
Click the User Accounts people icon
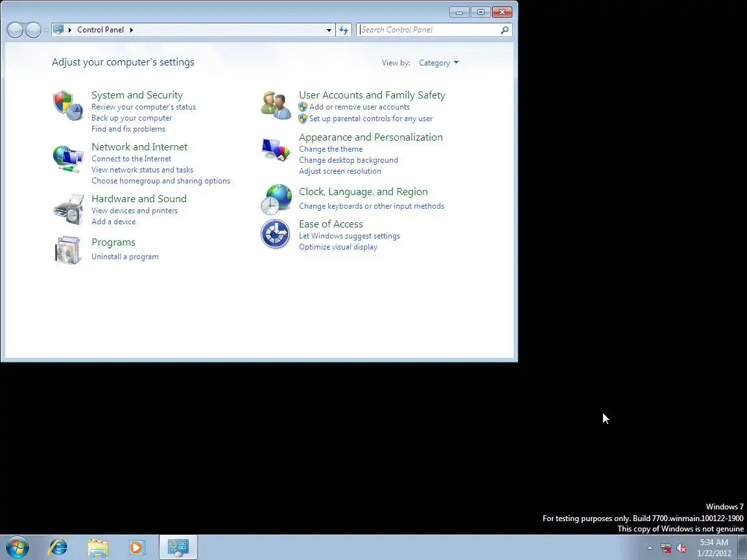[x=276, y=105]
